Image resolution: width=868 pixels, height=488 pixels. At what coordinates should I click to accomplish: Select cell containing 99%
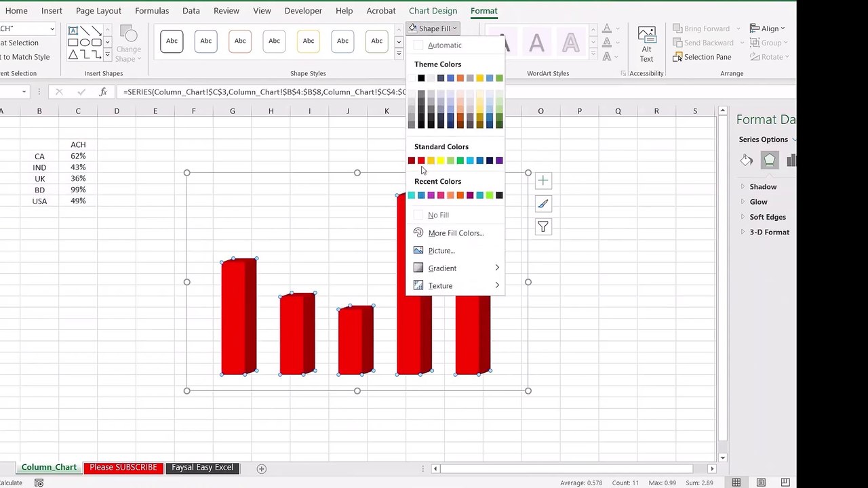78,190
